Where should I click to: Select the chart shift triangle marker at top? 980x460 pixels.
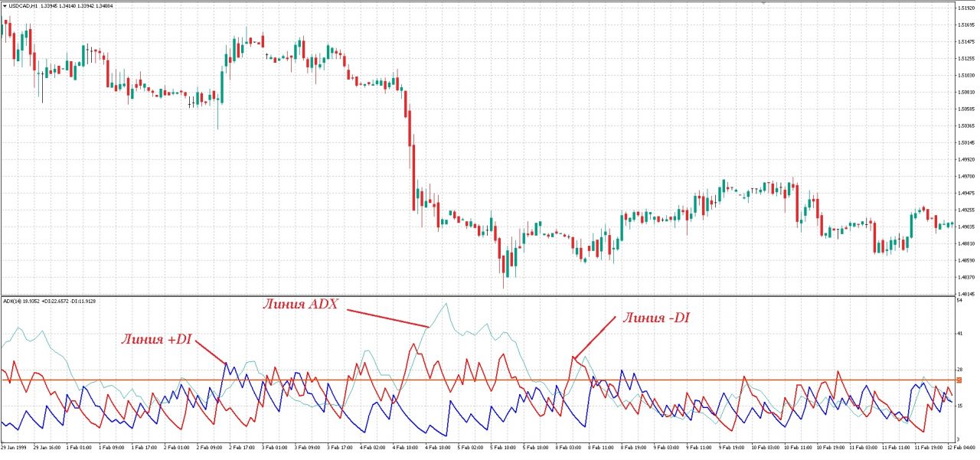click(x=763, y=3)
